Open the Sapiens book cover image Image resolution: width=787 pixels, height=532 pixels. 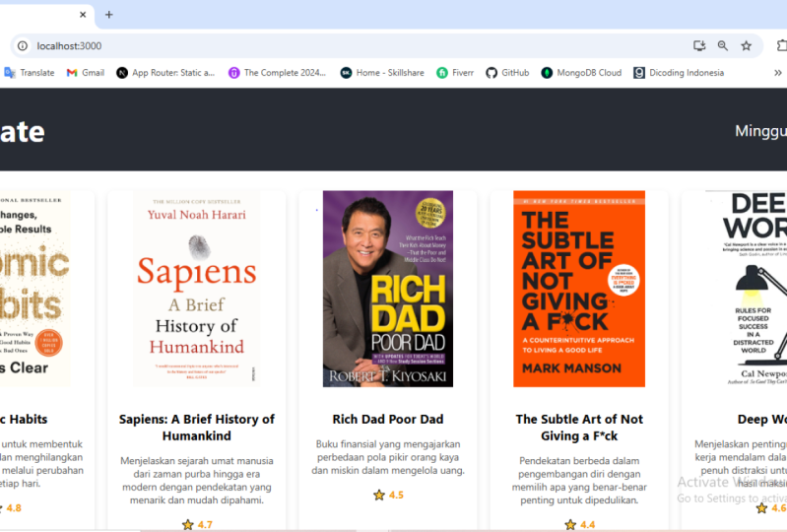197,289
